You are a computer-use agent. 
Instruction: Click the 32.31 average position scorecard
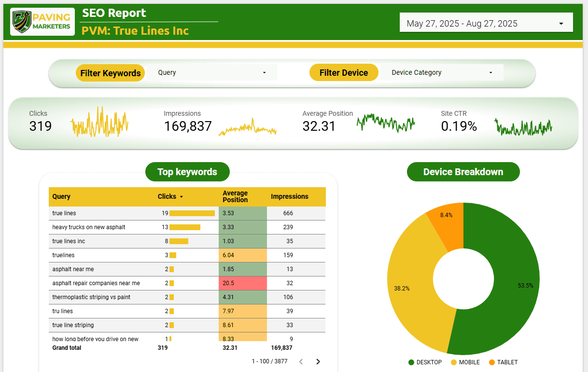tap(319, 126)
